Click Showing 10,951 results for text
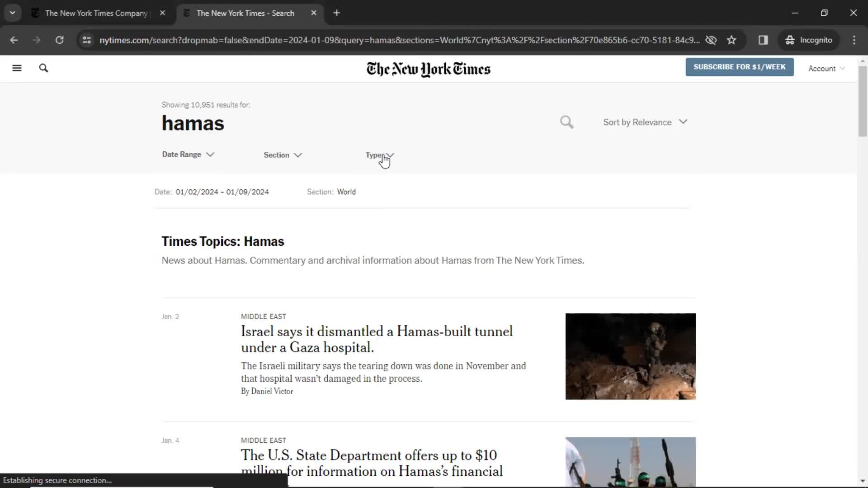The image size is (868, 488). coord(206,105)
